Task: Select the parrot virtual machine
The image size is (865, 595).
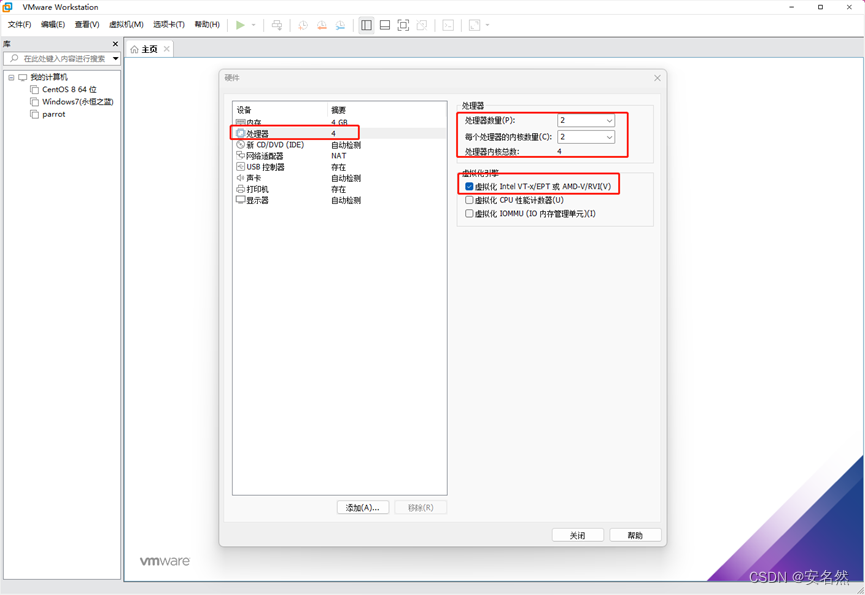Action: (x=47, y=115)
